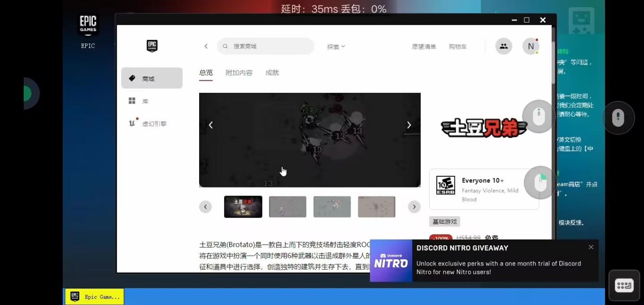
Task: Tap the upper floating mouse button overlay
Action: pyautogui.click(x=539, y=117)
